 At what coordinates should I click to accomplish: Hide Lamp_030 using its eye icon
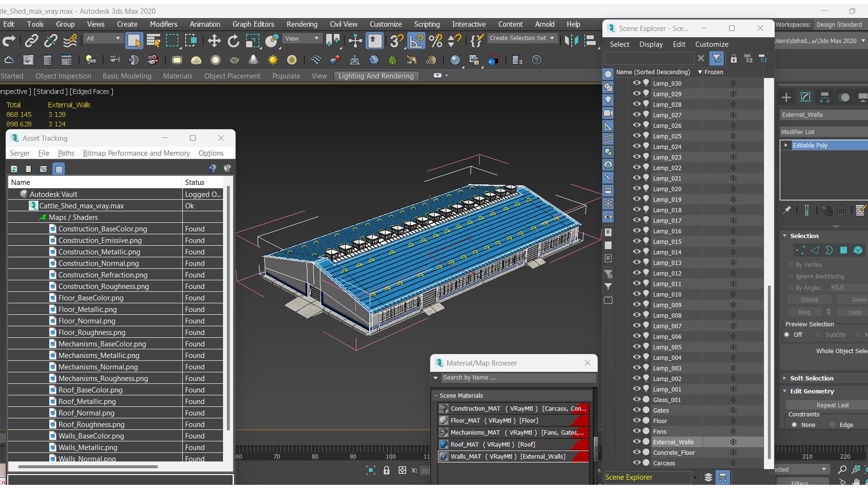[637, 83]
